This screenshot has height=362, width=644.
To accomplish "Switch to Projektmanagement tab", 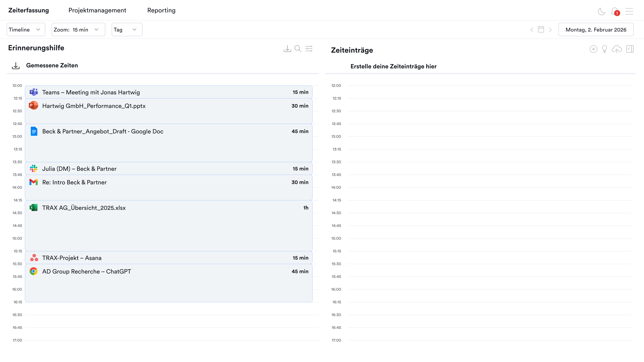I will [97, 10].
